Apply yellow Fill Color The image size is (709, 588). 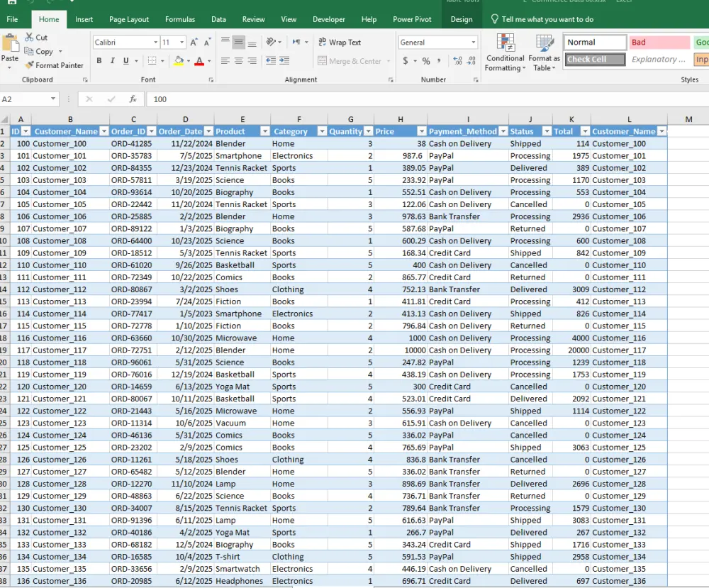coord(179,60)
